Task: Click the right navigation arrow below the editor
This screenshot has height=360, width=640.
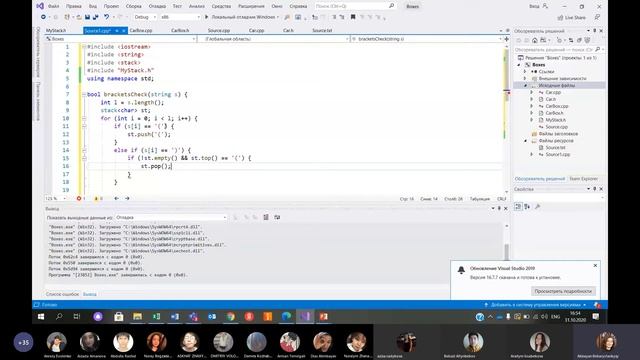Action: coord(127,198)
